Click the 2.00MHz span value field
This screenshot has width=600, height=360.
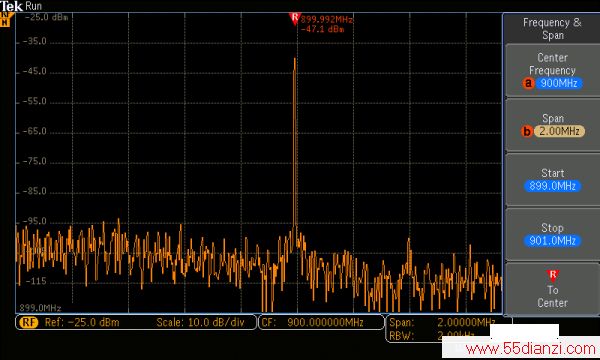[559, 131]
